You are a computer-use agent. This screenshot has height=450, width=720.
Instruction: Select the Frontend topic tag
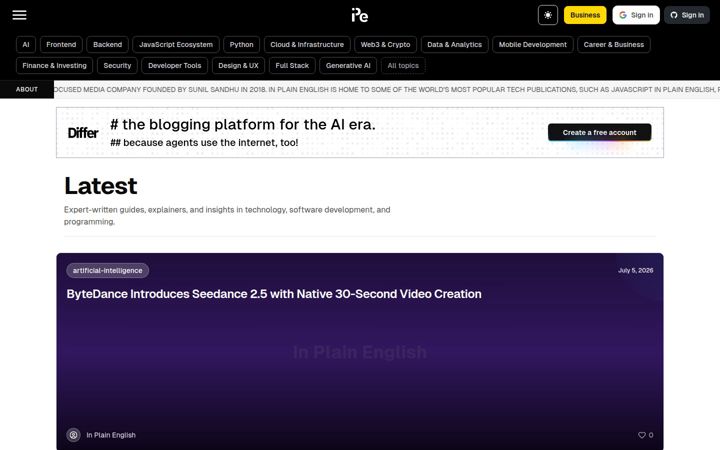tap(61, 45)
